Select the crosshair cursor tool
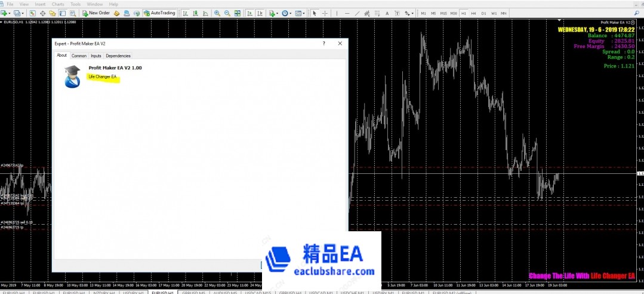 325,13
